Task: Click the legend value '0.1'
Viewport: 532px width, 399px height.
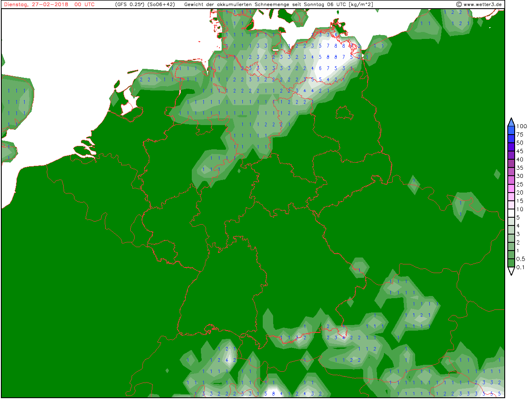Action: coord(520,267)
